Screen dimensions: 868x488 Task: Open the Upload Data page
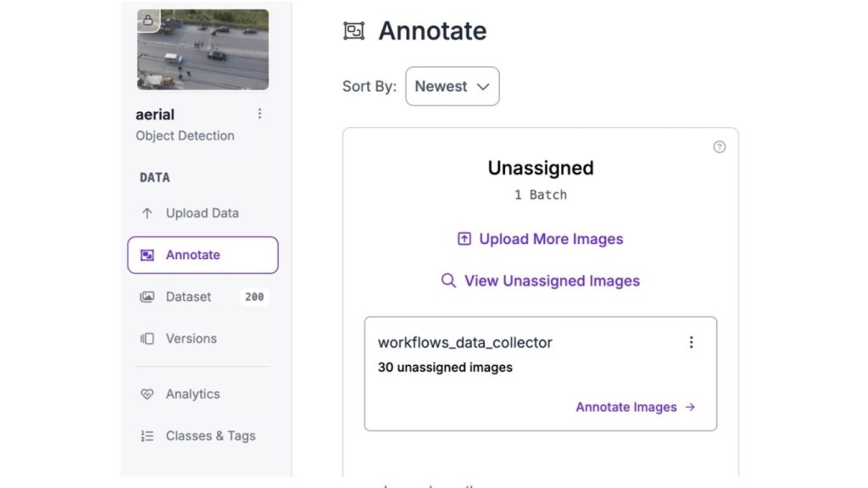point(202,213)
